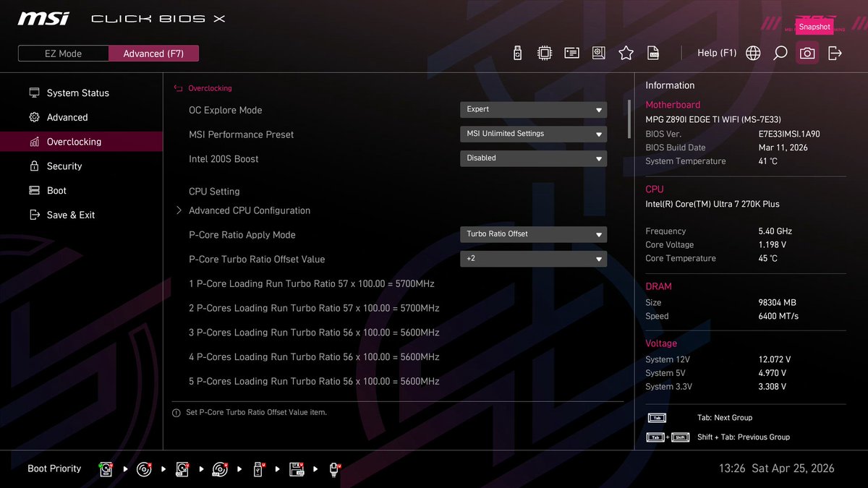Click the settings list scrollbar thumb
This screenshot has width=868, height=488.
coord(629,119)
